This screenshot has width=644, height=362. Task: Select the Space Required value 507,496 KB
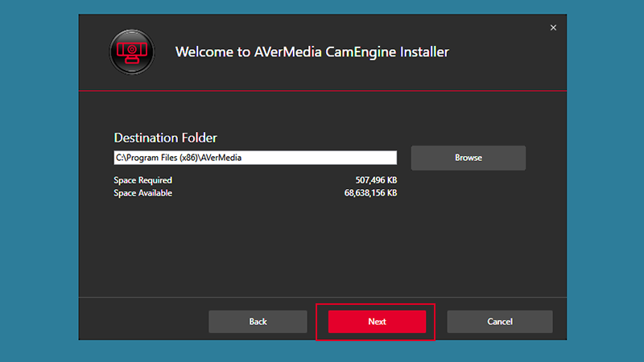click(376, 180)
